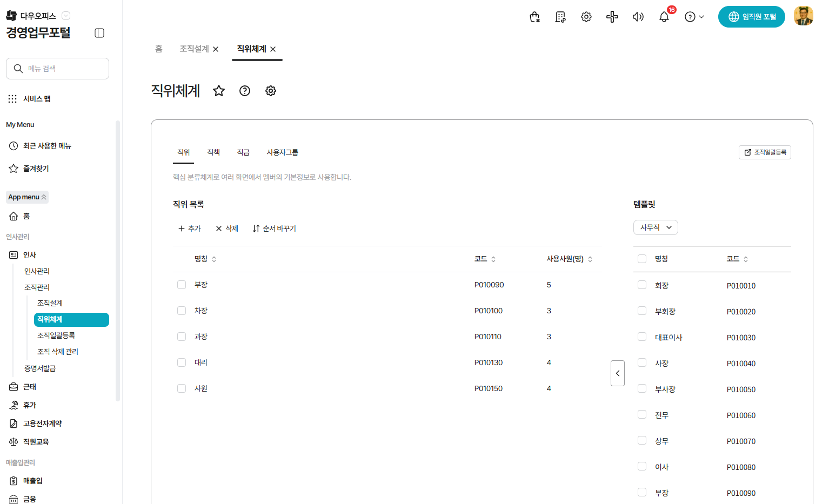This screenshot has width=829, height=504.
Task: Collapse the App menu section
Action: (x=28, y=197)
